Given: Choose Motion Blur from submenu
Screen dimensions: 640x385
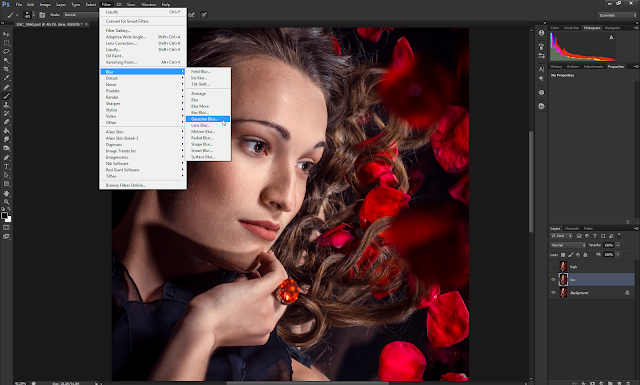Looking at the screenshot, I should (x=208, y=131).
